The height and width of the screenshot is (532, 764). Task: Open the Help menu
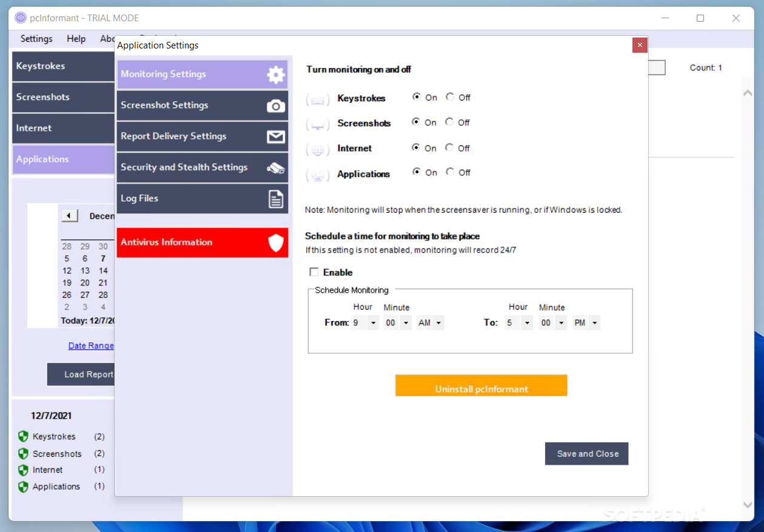tap(76, 39)
